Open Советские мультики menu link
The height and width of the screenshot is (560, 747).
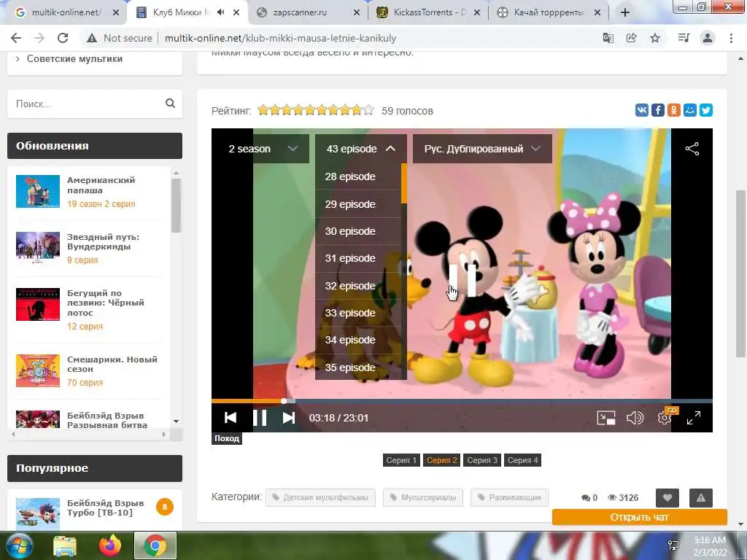point(74,59)
